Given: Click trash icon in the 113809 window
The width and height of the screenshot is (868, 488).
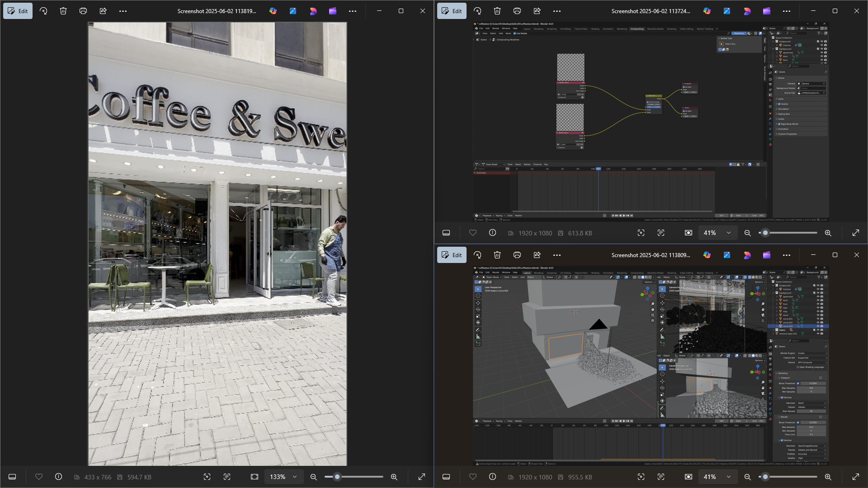Looking at the screenshot, I should (497, 255).
